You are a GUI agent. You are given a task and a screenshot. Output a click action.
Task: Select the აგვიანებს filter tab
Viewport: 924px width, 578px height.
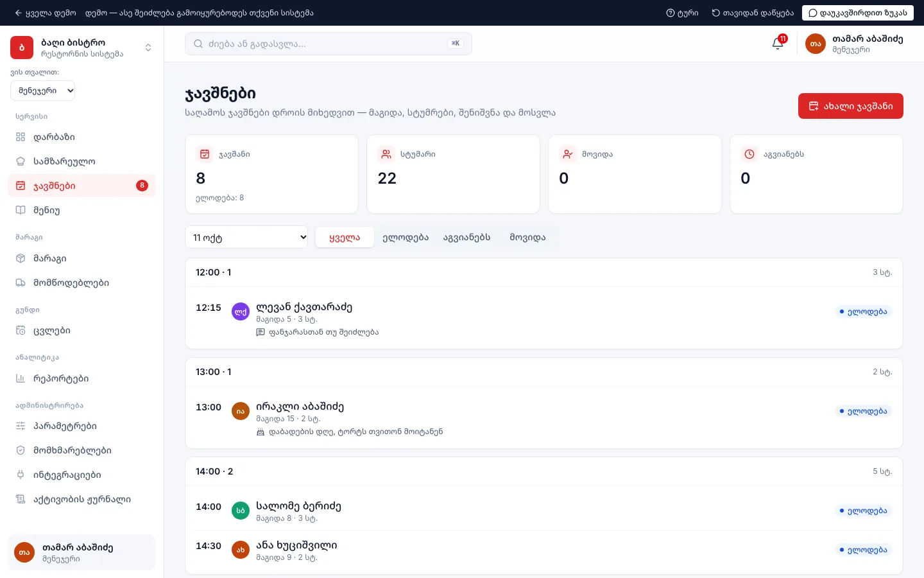click(466, 237)
